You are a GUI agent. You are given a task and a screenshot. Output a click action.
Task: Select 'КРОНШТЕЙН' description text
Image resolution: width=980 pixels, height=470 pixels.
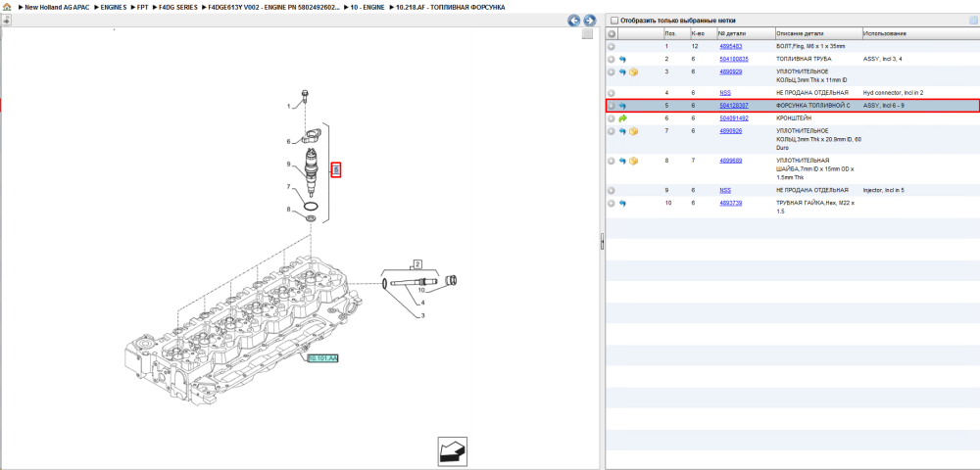794,117
